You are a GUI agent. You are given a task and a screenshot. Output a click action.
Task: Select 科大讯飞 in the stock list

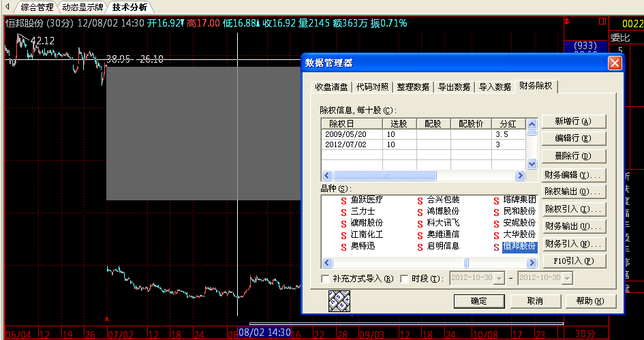tap(443, 223)
